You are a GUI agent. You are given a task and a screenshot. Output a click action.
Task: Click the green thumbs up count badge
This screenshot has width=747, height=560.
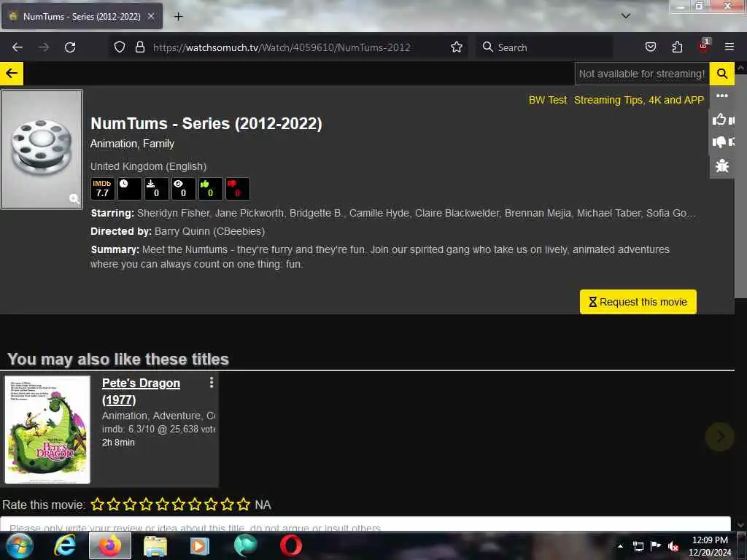pos(211,189)
